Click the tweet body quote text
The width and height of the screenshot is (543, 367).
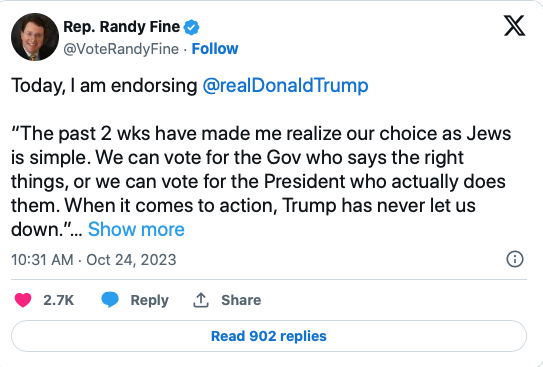pyautogui.click(x=261, y=181)
